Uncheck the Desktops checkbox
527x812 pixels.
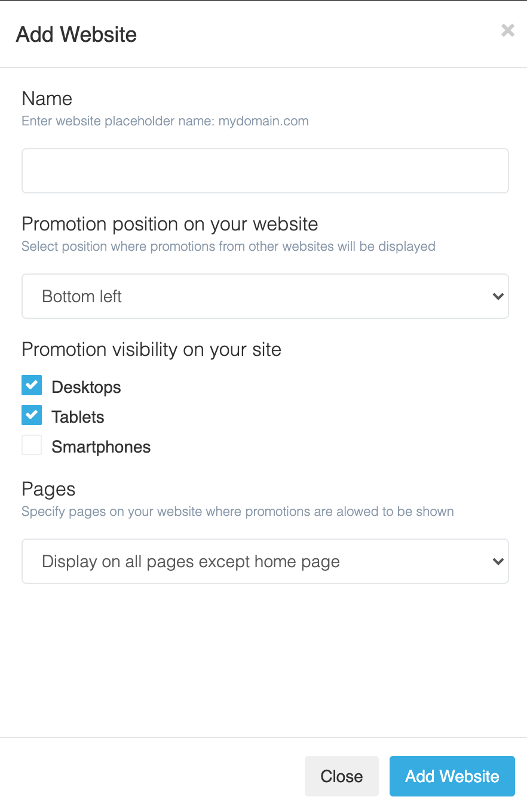pyautogui.click(x=32, y=386)
